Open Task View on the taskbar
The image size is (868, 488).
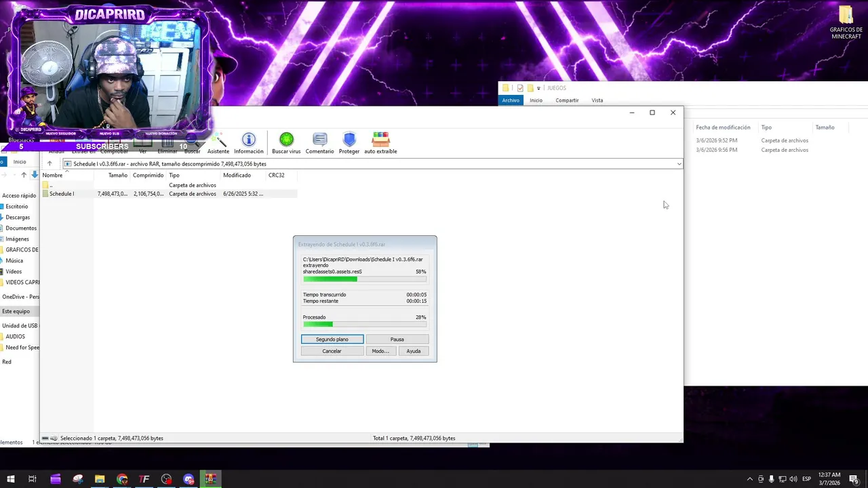click(32, 479)
